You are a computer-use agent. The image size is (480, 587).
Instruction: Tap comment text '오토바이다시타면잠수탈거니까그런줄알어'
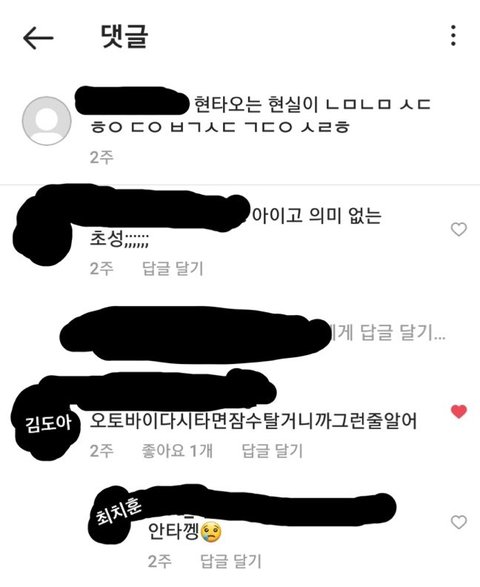253,421
